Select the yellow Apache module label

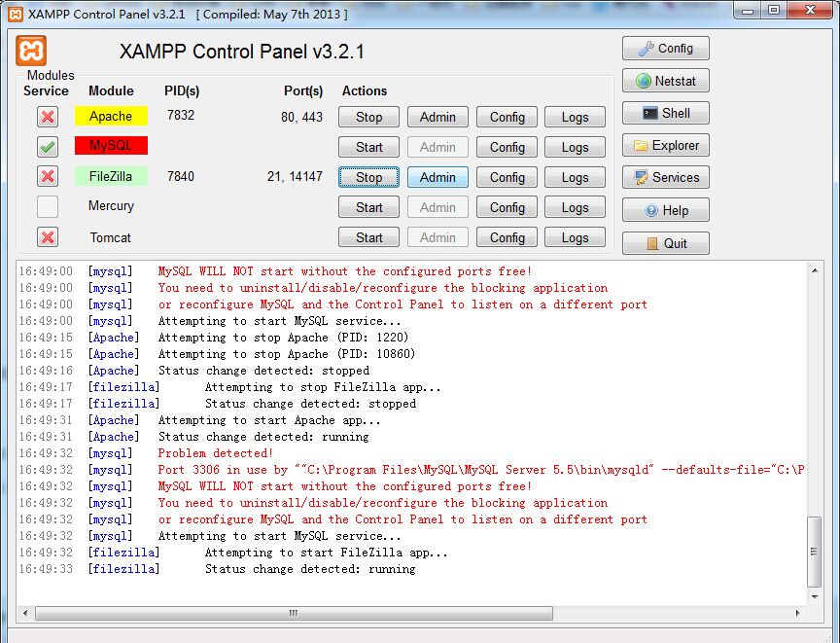click(x=111, y=116)
